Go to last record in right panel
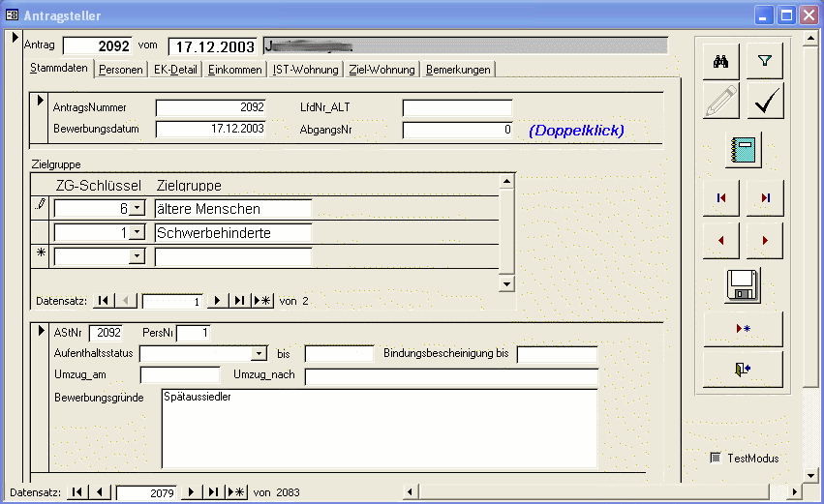 [765, 197]
